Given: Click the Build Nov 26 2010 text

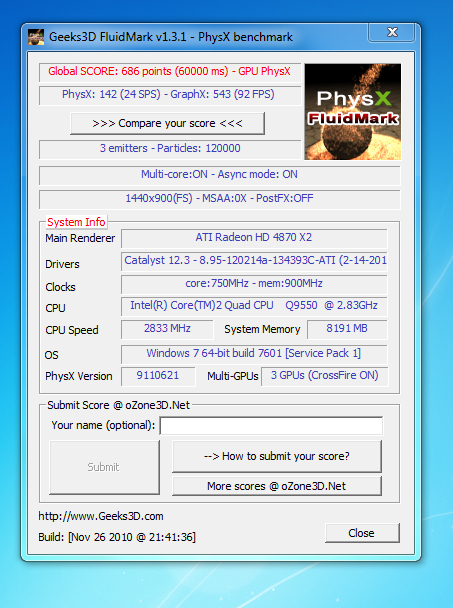Looking at the screenshot, I should click(117, 537).
